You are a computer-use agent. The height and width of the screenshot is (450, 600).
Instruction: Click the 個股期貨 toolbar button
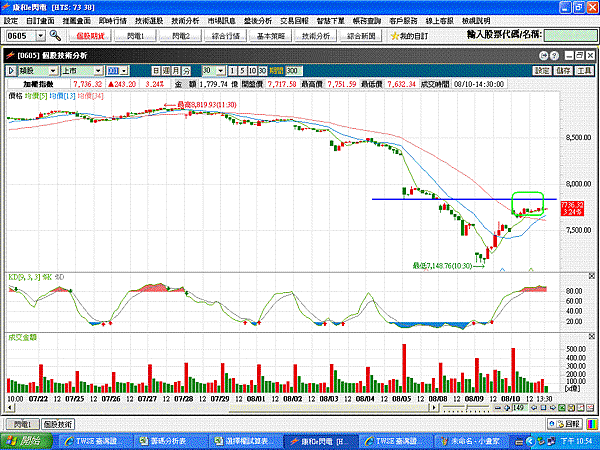point(90,36)
